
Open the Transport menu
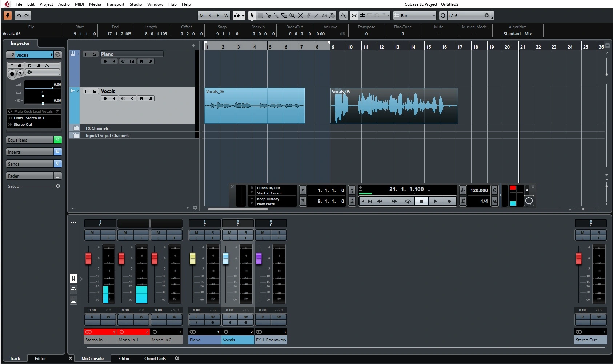pos(115,4)
